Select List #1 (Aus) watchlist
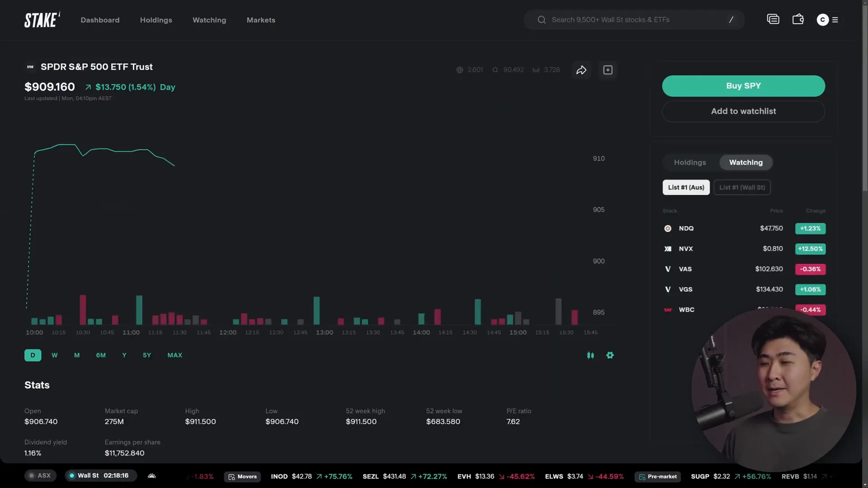This screenshot has width=868, height=488. tap(686, 188)
